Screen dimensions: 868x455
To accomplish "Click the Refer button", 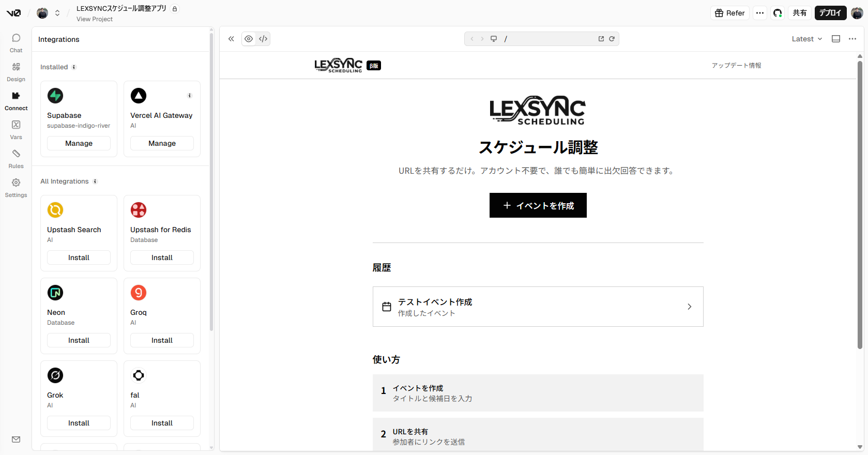I will click(730, 13).
